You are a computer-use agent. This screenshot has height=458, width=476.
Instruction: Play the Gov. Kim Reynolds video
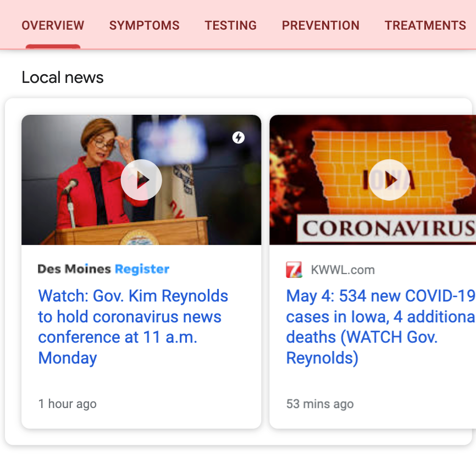click(x=141, y=180)
